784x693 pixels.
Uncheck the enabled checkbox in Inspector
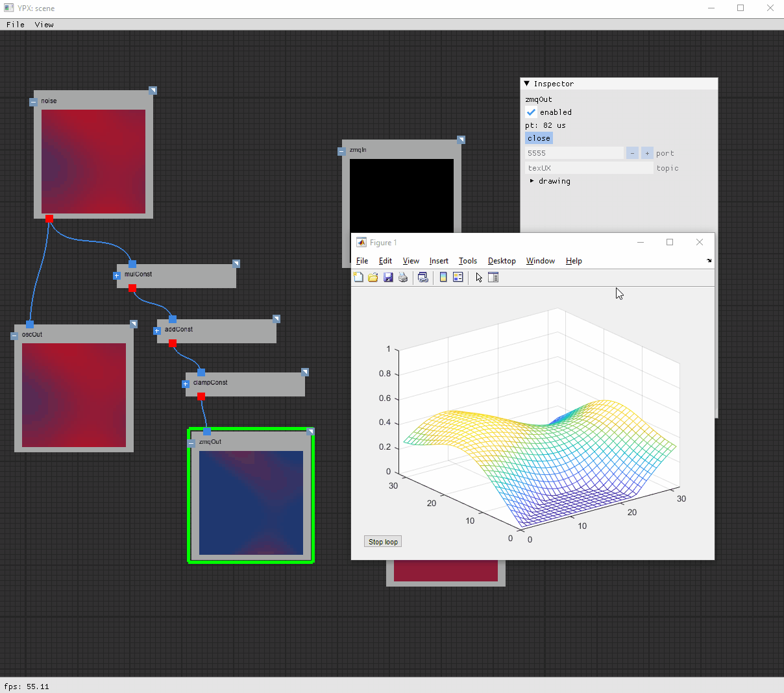pos(531,112)
